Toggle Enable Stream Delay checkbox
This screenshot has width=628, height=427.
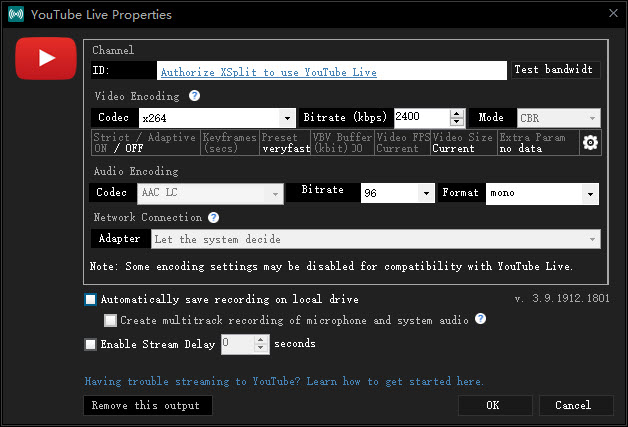(91, 344)
